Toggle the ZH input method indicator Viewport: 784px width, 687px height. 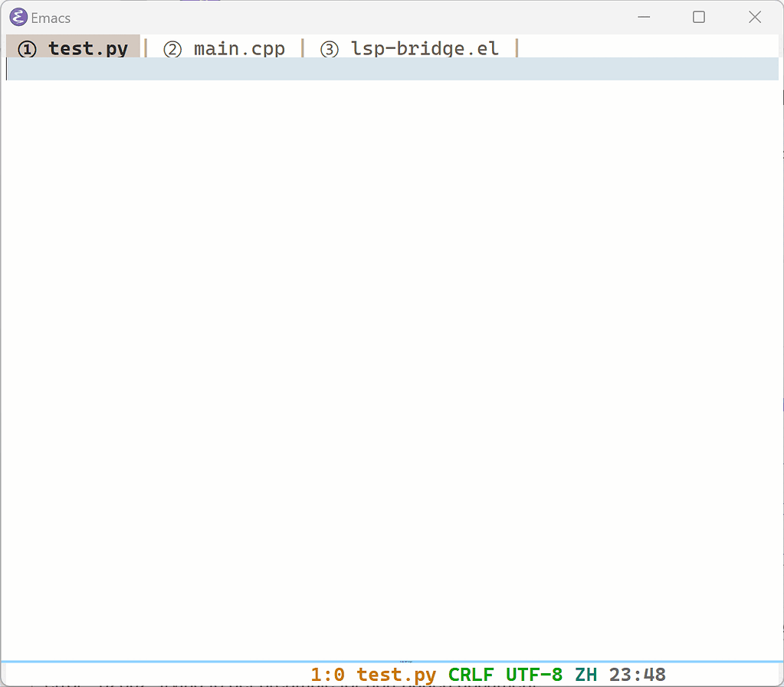586,675
